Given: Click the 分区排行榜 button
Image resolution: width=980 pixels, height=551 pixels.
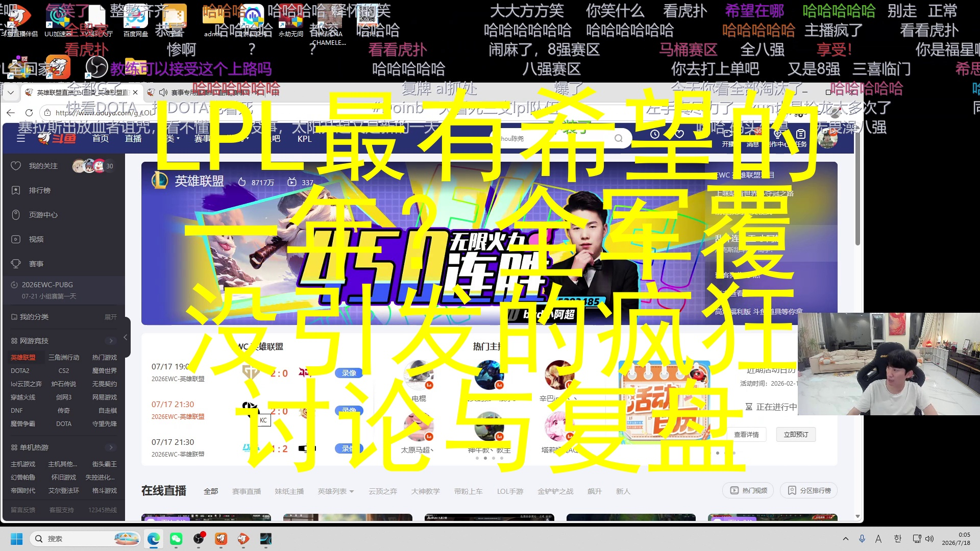Looking at the screenshot, I should click(x=809, y=490).
